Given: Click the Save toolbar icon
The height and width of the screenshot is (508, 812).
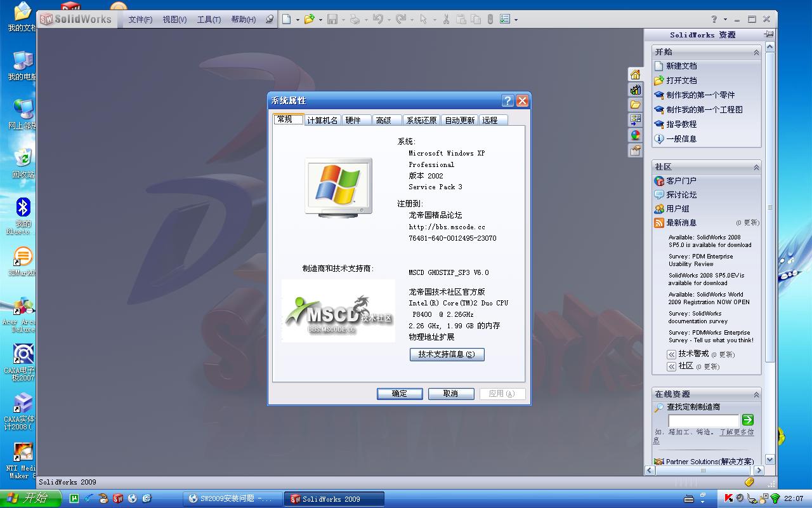Looking at the screenshot, I should [333, 20].
